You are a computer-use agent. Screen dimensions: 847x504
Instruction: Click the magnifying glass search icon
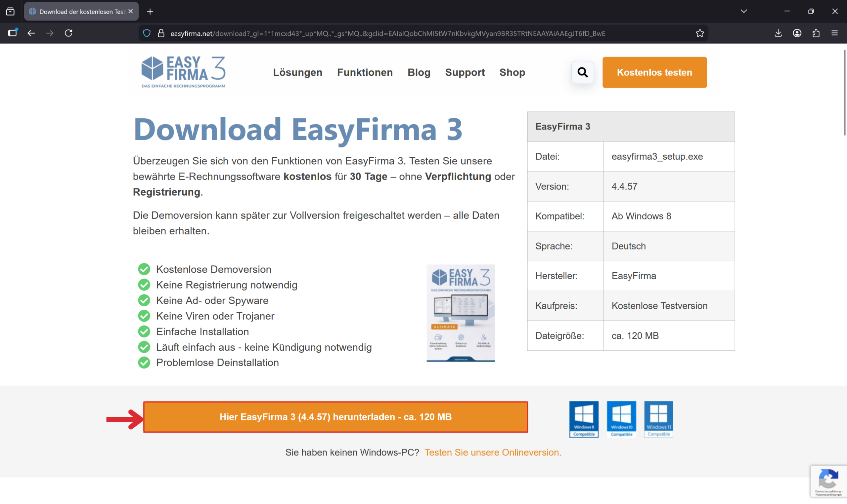click(x=582, y=72)
